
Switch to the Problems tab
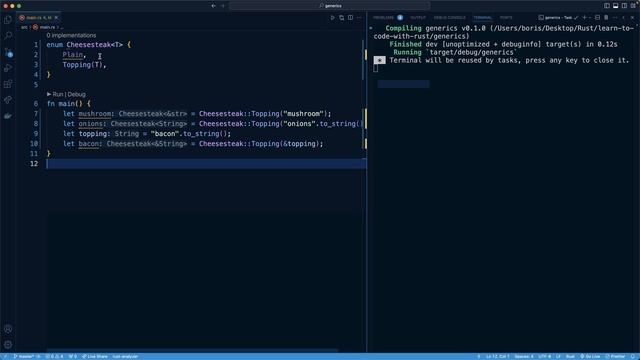(383, 18)
